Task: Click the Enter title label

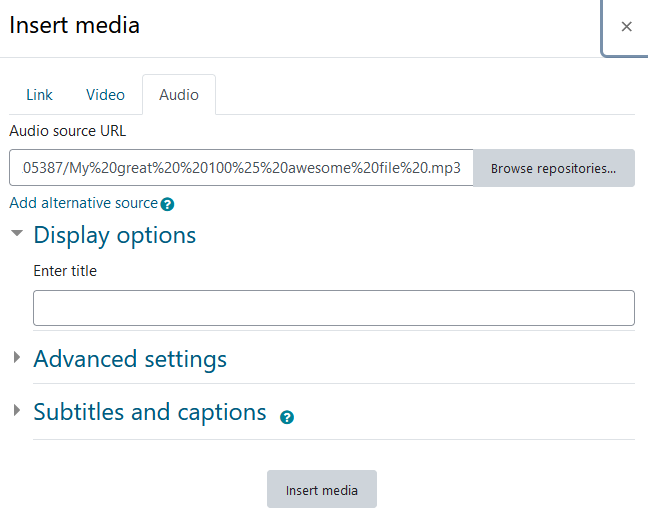Action: tap(65, 271)
